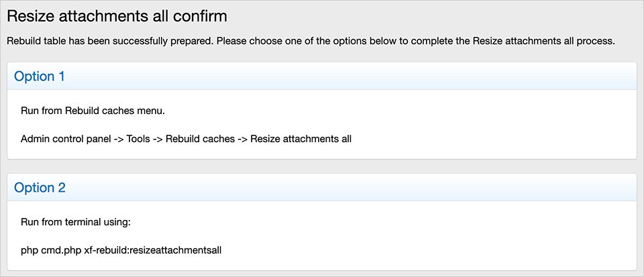Click the arrow right after "Rebuild caches" in path
The image size is (644, 277).
242,139
